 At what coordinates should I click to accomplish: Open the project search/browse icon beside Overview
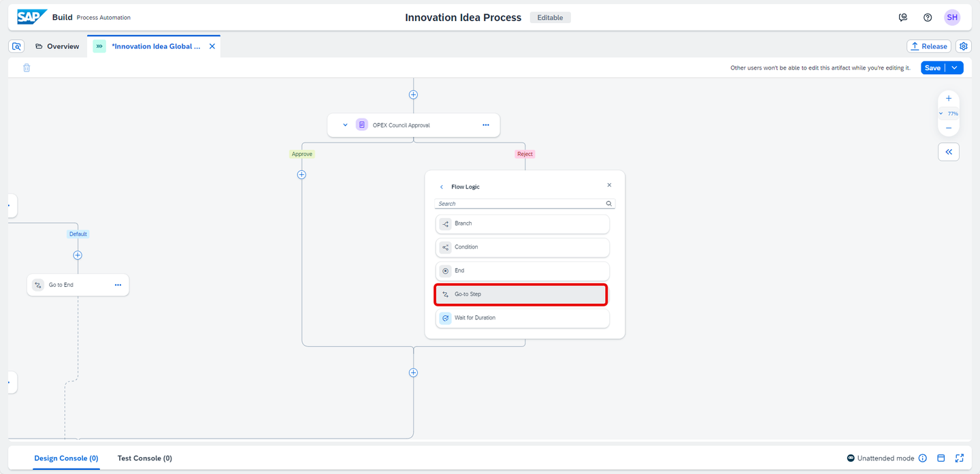pos(17,46)
